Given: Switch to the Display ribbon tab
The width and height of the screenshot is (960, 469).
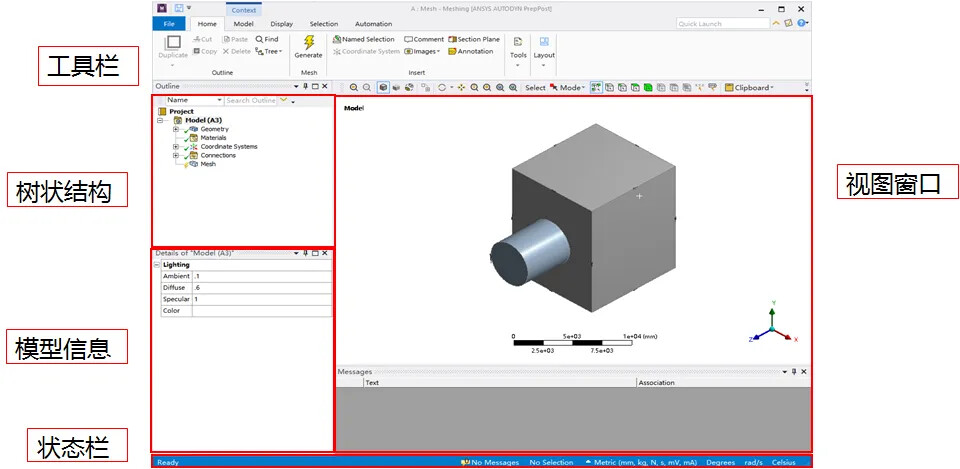Looking at the screenshot, I should (x=281, y=23).
